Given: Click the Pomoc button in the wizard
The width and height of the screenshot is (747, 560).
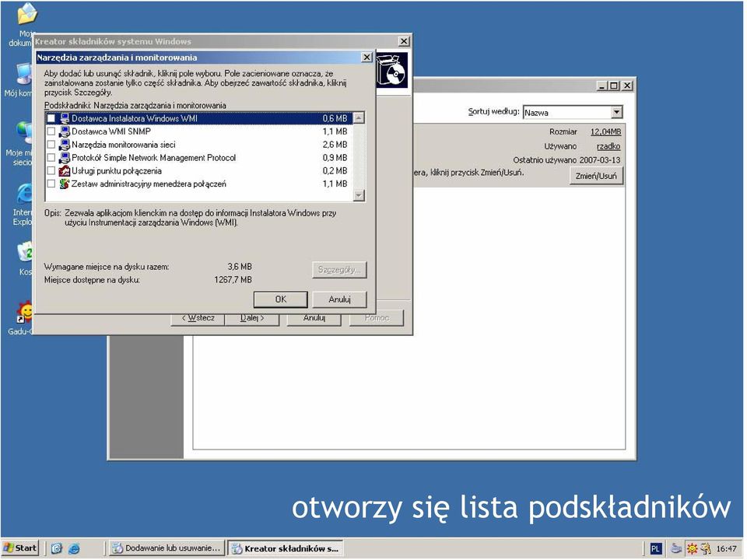Looking at the screenshot, I should [x=377, y=318].
